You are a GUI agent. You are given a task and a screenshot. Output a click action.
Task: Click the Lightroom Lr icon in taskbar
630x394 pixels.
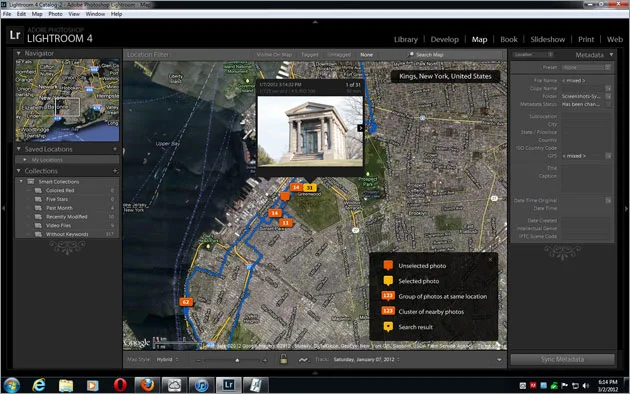228,385
